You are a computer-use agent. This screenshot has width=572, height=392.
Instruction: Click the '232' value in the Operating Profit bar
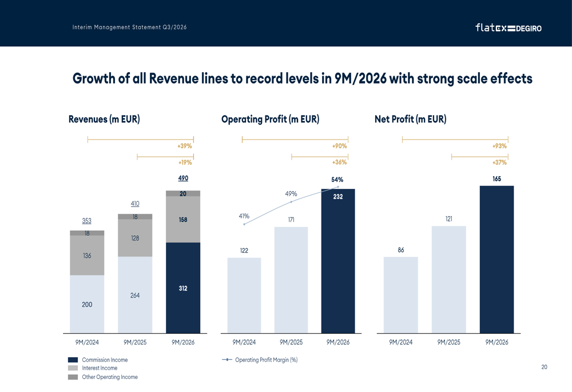tap(338, 197)
